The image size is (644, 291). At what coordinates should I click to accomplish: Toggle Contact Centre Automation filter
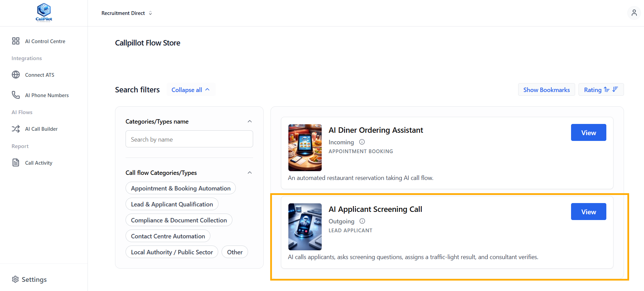(x=168, y=236)
